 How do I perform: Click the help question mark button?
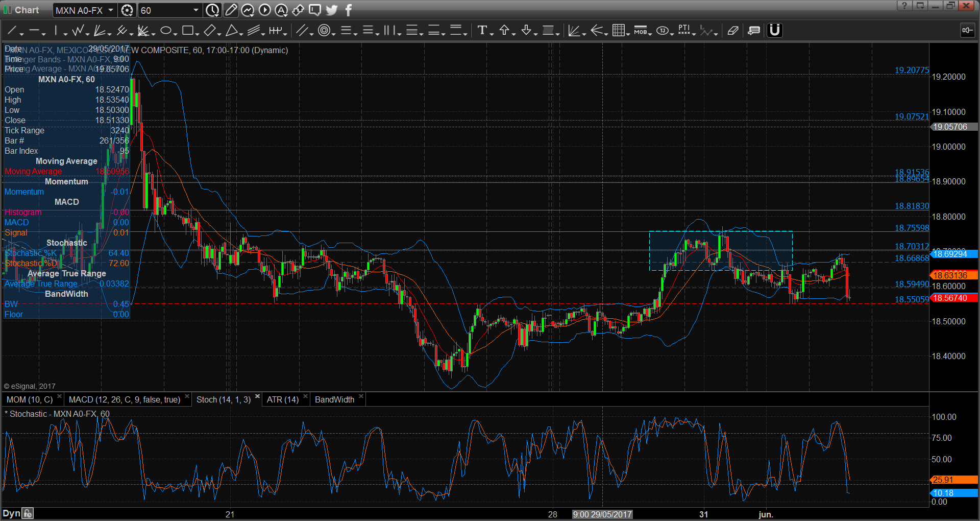904,6
